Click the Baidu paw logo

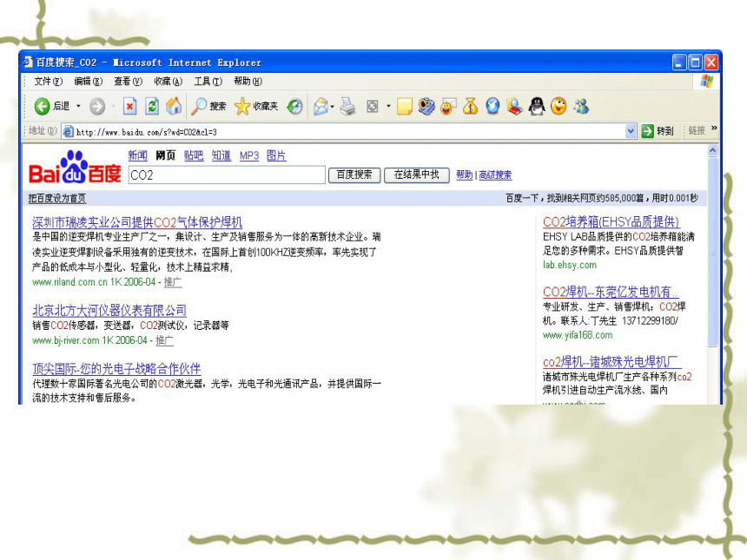75,168
